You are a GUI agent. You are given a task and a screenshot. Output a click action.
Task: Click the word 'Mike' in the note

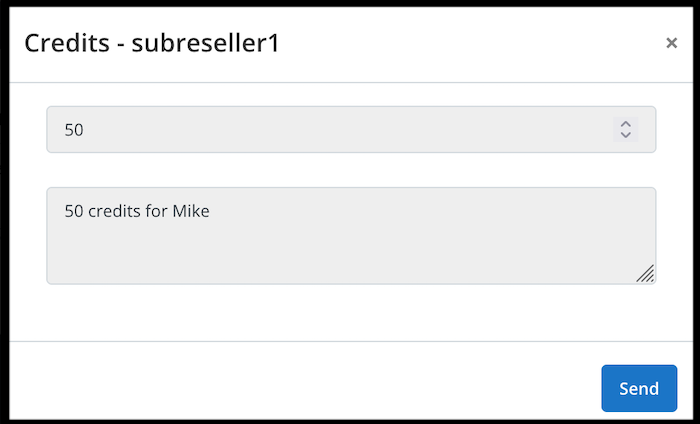[x=191, y=211]
